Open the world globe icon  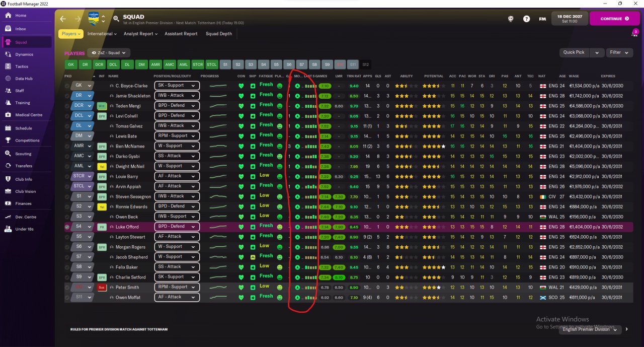pyautogui.click(x=511, y=19)
